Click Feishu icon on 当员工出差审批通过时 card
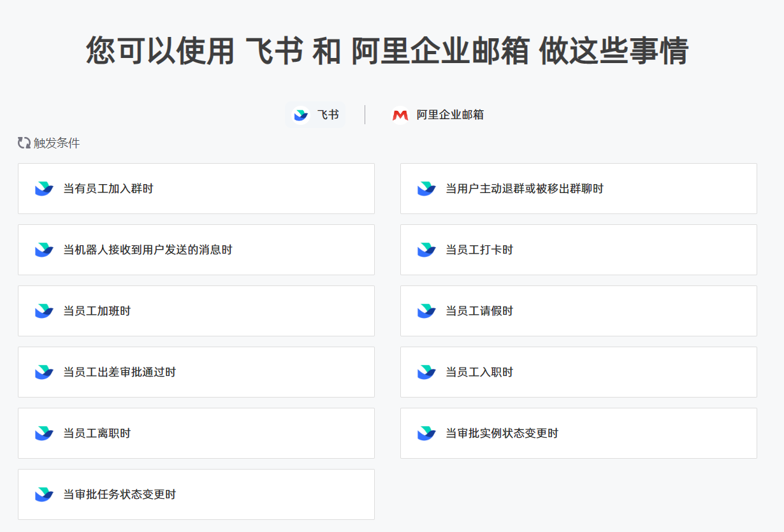784x532 pixels. 44,372
